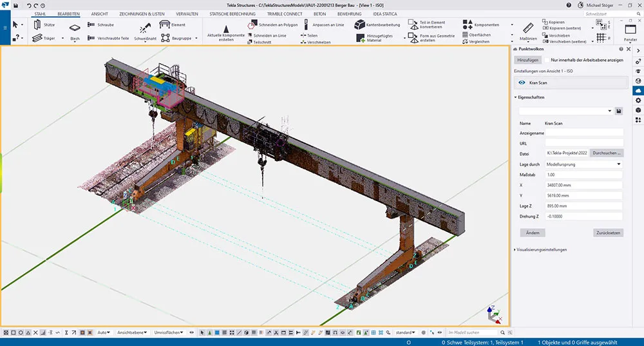Open the Oberflächen tool

(x=477, y=35)
